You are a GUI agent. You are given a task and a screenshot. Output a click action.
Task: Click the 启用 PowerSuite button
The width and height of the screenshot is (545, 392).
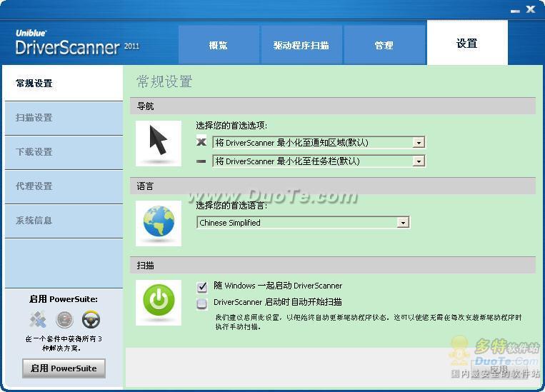[x=64, y=368]
